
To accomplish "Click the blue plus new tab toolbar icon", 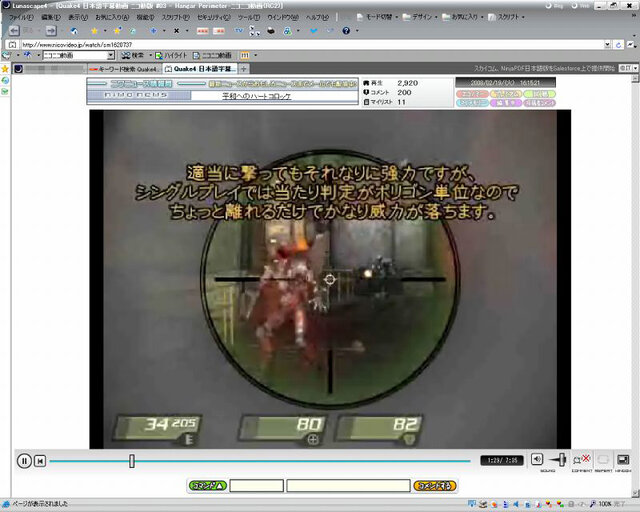I will pyautogui.click(x=153, y=31).
